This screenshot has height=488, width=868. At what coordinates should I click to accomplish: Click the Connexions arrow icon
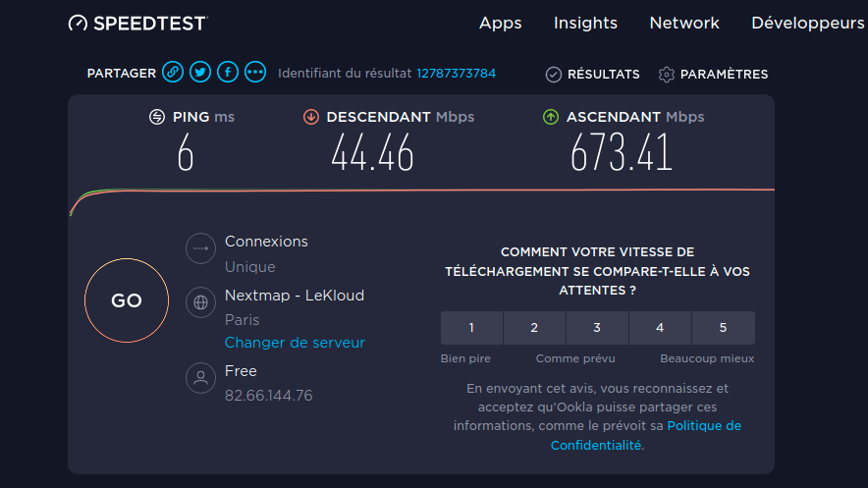click(200, 249)
